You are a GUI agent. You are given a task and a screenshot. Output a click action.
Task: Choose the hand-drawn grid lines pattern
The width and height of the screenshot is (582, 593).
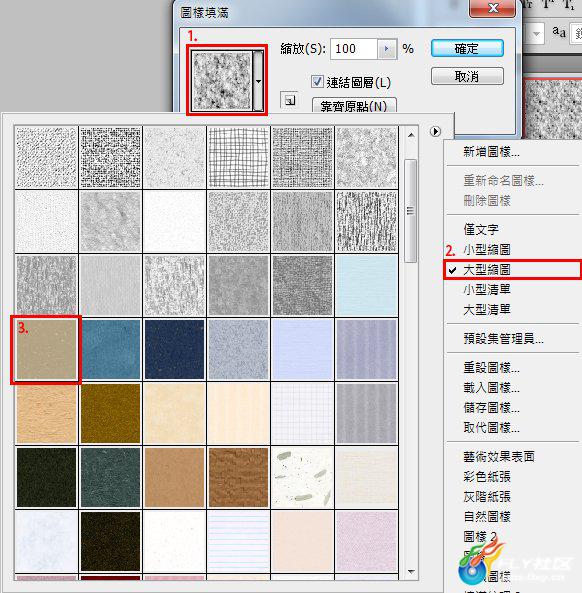(x=238, y=157)
